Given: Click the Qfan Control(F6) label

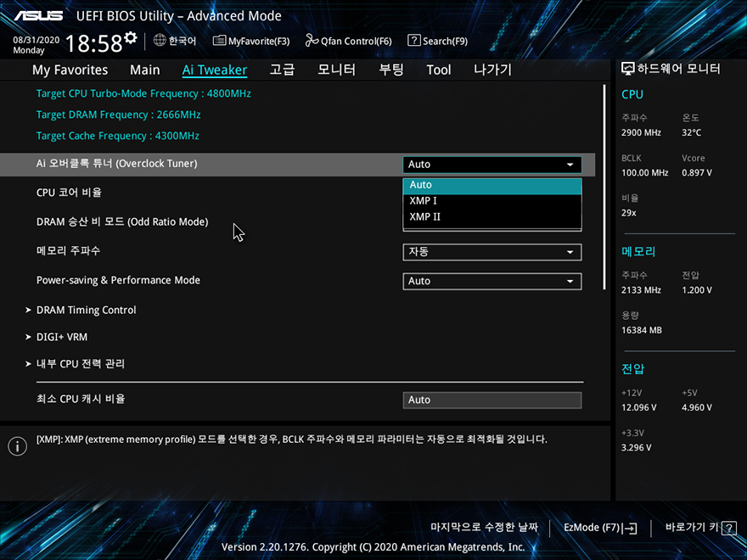Looking at the screenshot, I should [356, 41].
